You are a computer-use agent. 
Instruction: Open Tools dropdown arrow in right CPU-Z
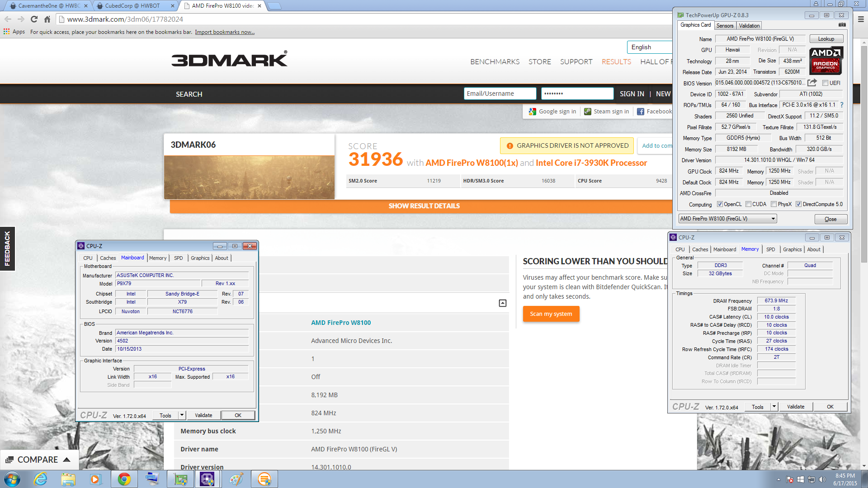coord(774,407)
